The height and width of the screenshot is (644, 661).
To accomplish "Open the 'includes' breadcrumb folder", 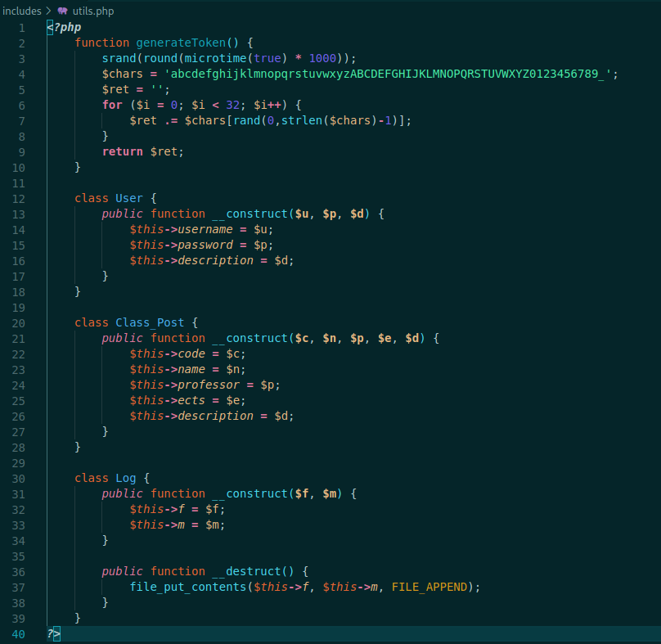I will pyautogui.click(x=22, y=11).
